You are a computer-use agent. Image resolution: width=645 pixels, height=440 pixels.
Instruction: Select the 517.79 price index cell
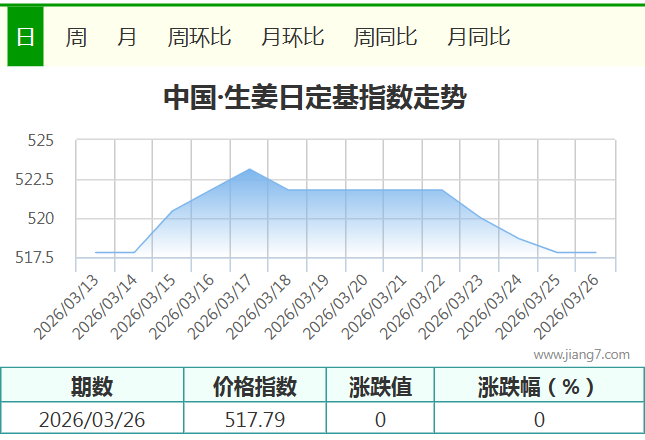point(255,419)
